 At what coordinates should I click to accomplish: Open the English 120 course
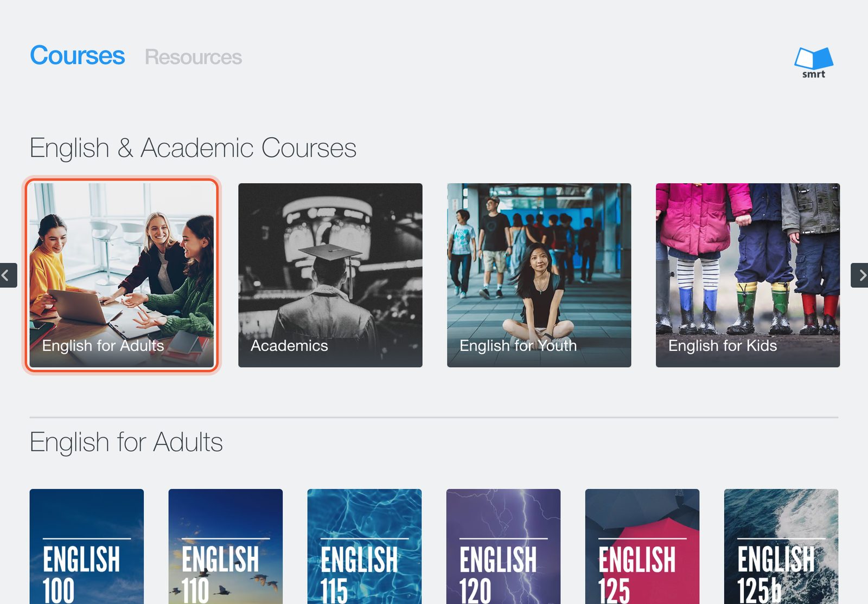tap(503, 547)
